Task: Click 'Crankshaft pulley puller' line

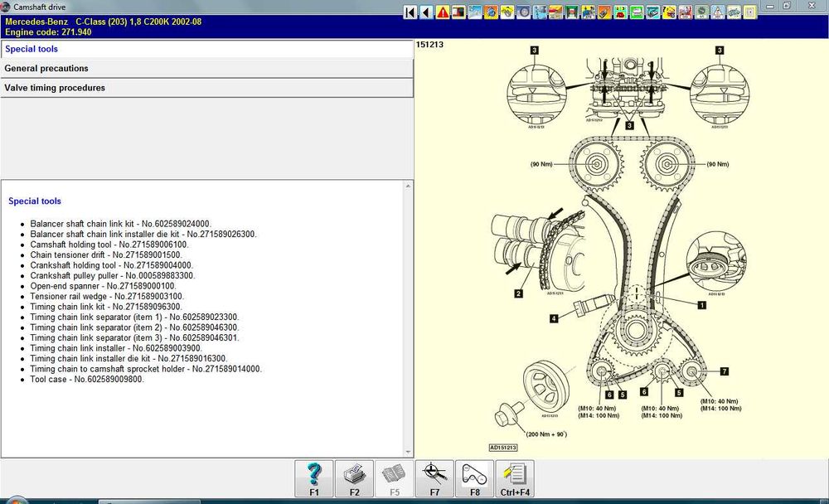Action: (112, 275)
